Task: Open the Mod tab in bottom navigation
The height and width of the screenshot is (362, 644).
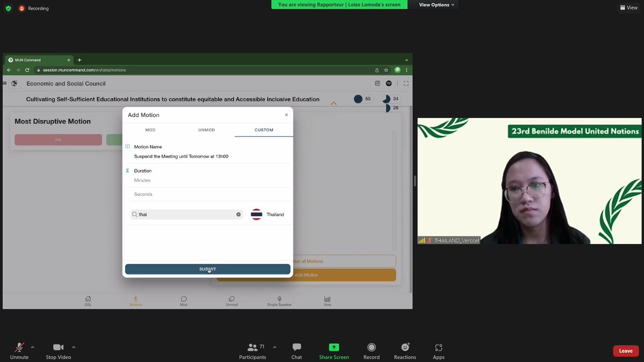Action: (x=184, y=301)
